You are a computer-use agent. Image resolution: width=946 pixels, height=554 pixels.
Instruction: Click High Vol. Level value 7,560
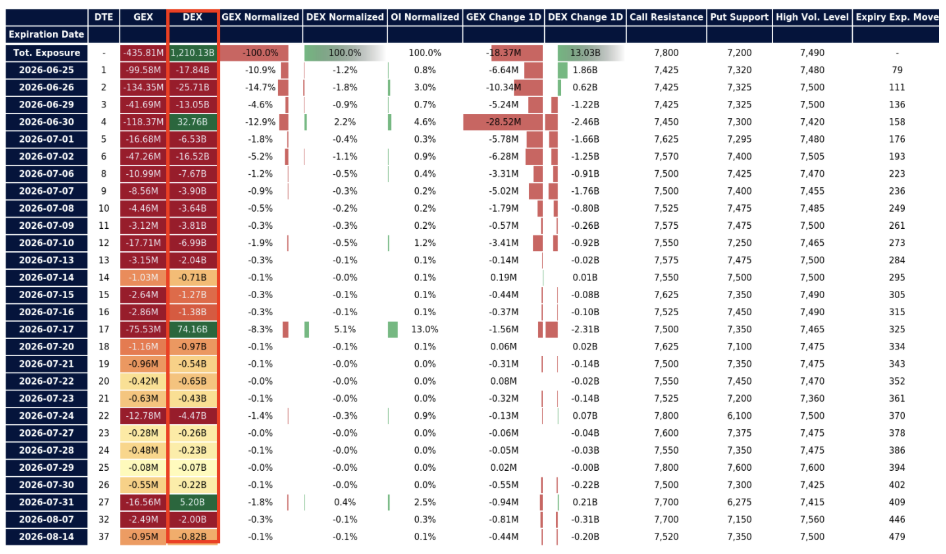pos(812,520)
